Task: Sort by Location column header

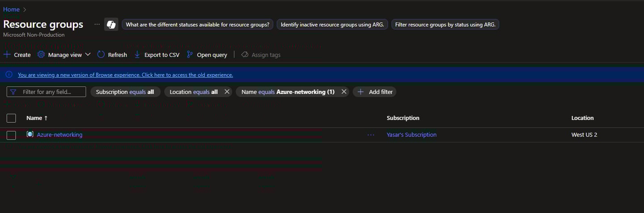Action: pos(582,118)
